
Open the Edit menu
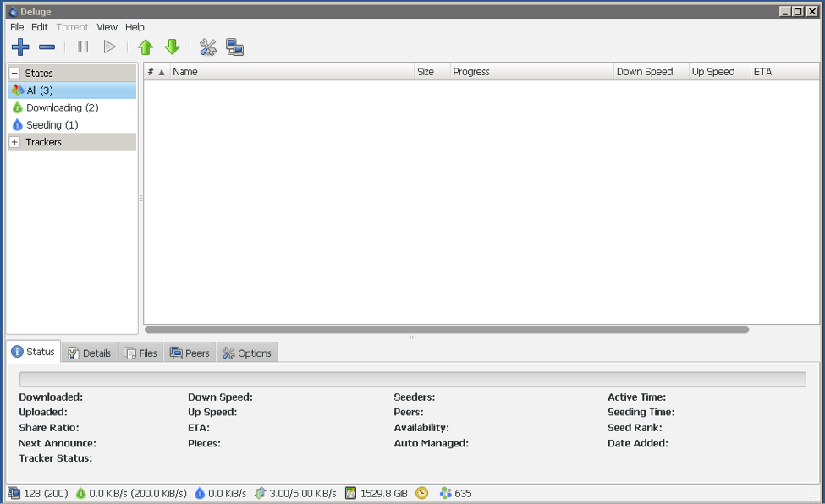[x=40, y=27]
